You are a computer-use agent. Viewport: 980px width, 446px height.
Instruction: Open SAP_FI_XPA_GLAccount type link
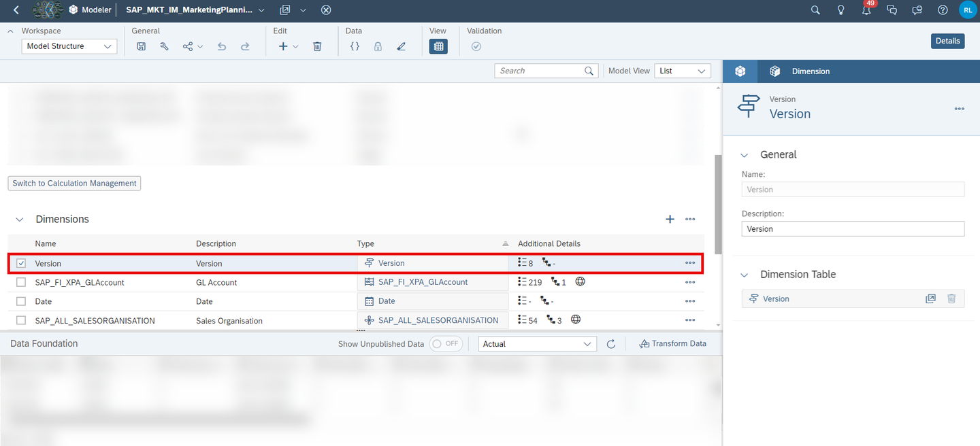click(x=423, y=282)
